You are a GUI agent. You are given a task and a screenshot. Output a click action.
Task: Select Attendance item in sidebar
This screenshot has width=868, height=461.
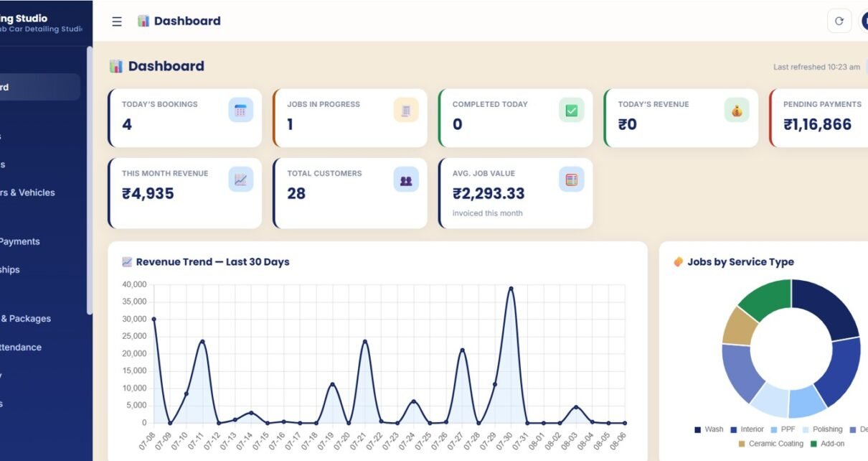[22, 348]
